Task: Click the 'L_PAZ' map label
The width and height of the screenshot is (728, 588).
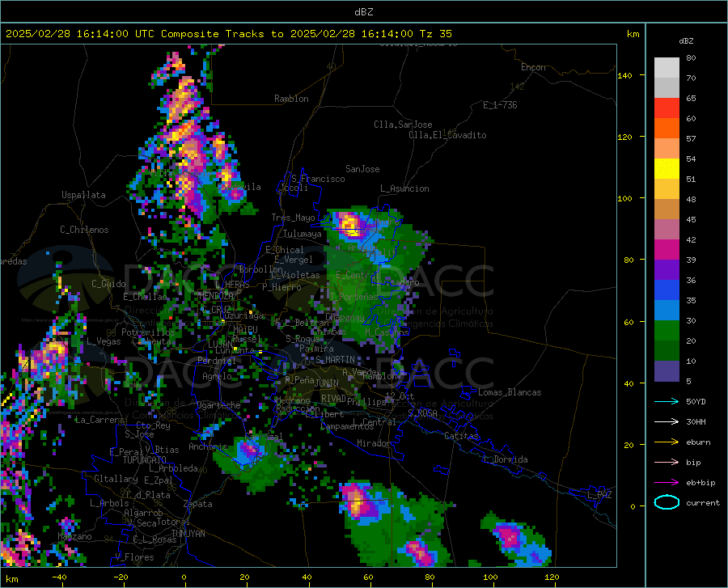Action: point(599,495)
